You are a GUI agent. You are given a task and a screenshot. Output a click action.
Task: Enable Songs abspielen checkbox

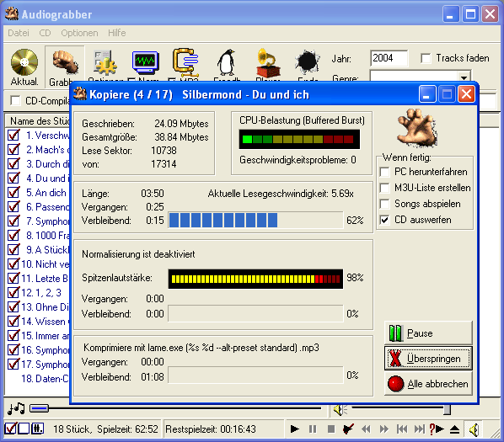pos(384,204)
